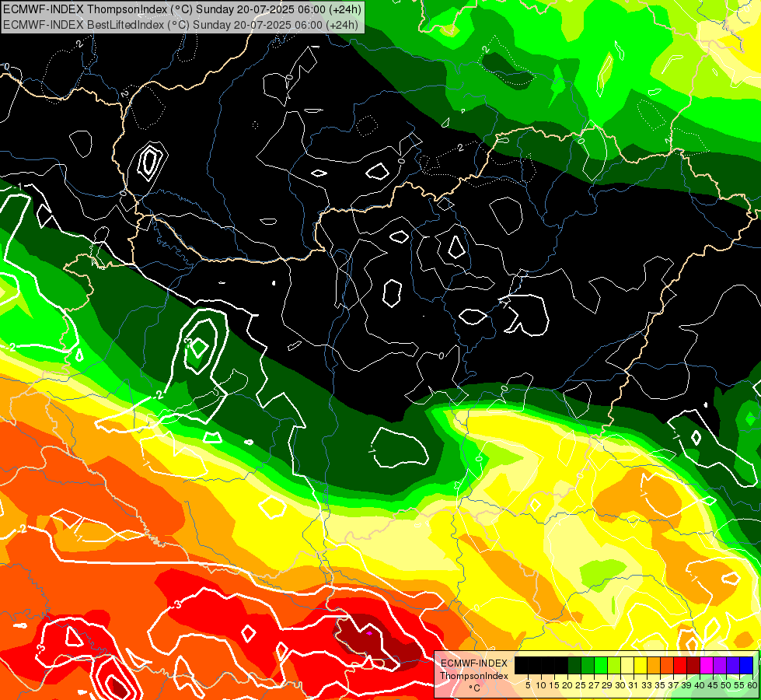
Task: Select the light orange 33–35 legend swatch
Action: click(x=654, y=665)
